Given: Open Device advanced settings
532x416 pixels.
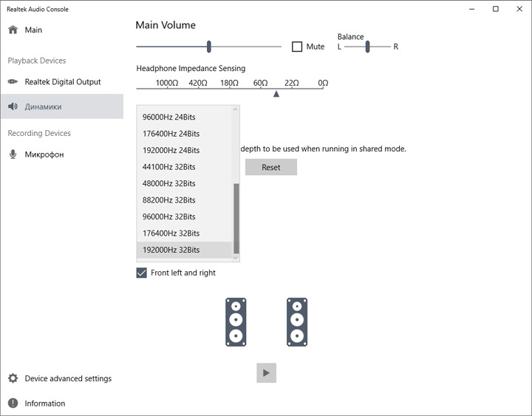Looking at the screenshot, I should coord(62,378).
